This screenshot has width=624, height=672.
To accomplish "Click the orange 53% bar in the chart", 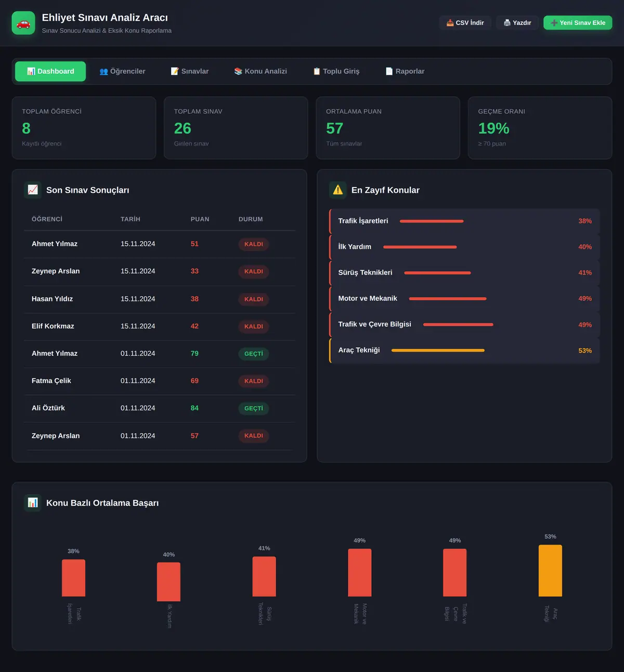I will tap(550, 571).
